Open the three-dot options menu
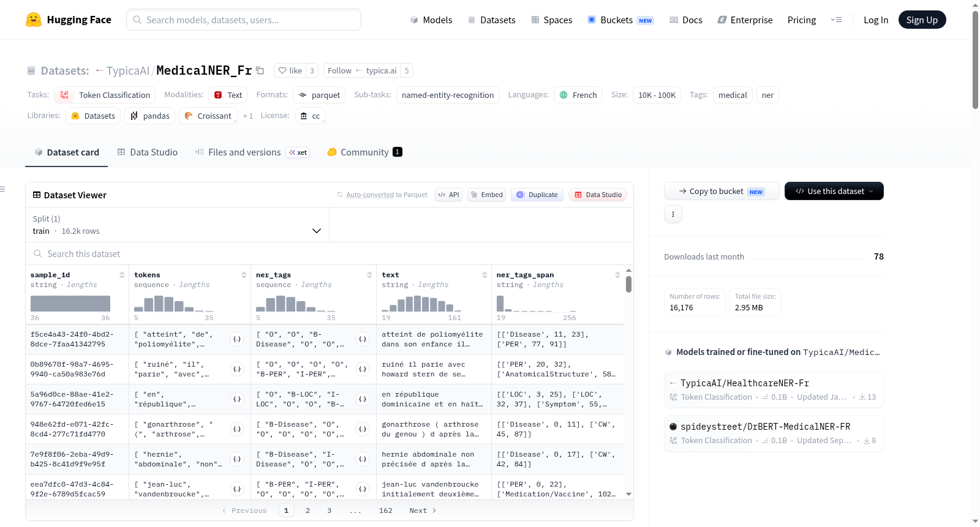980x527 pixels. pyautogui.click(x=673, y=214)
